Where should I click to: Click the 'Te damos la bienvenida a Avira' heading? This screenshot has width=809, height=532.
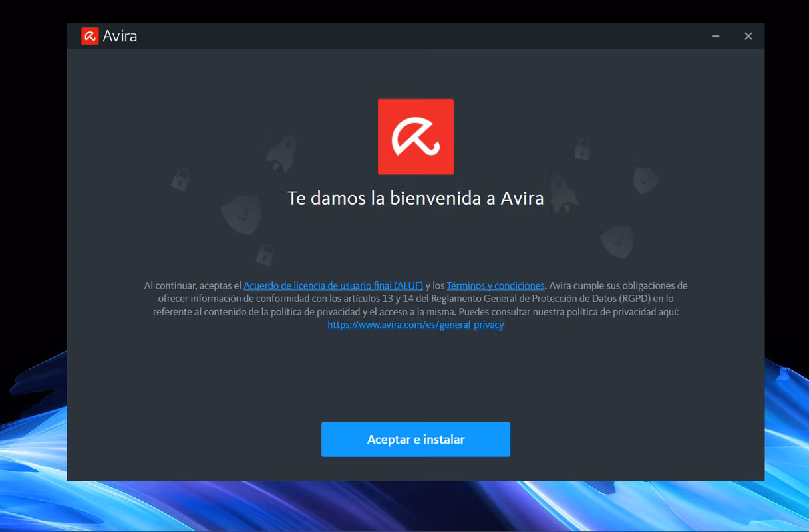[416, 198]
